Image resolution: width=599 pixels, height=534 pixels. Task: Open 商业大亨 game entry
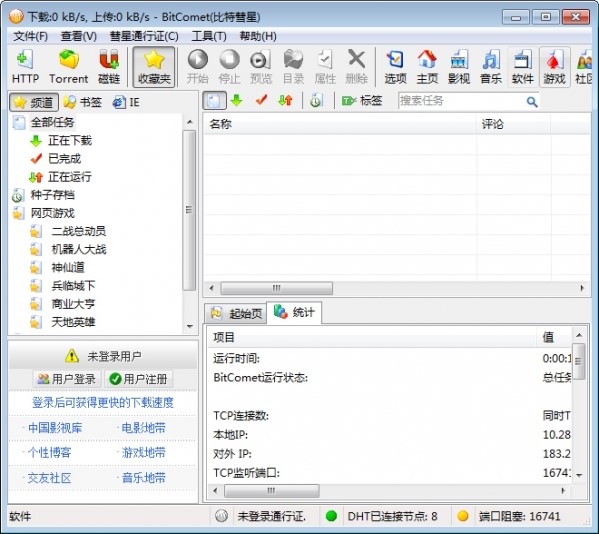(73, 304)
